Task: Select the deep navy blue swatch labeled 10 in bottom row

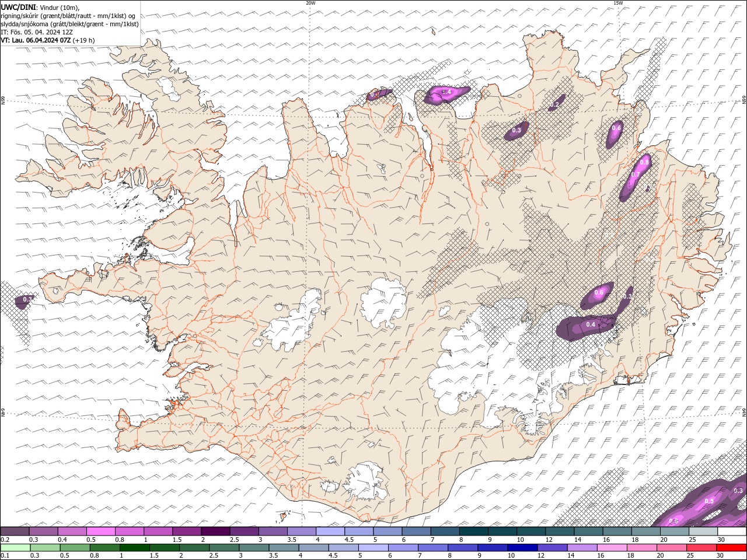Action: tap(522, 548)
